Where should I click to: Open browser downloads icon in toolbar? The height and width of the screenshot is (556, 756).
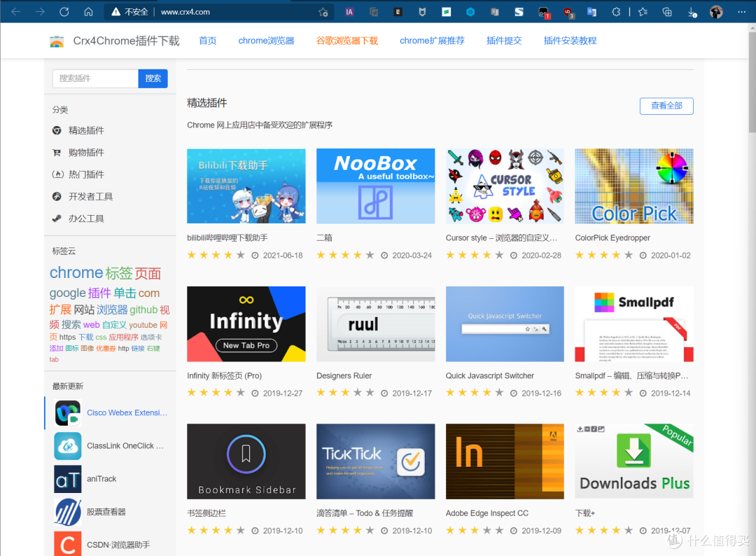click(x=692, y=12)
